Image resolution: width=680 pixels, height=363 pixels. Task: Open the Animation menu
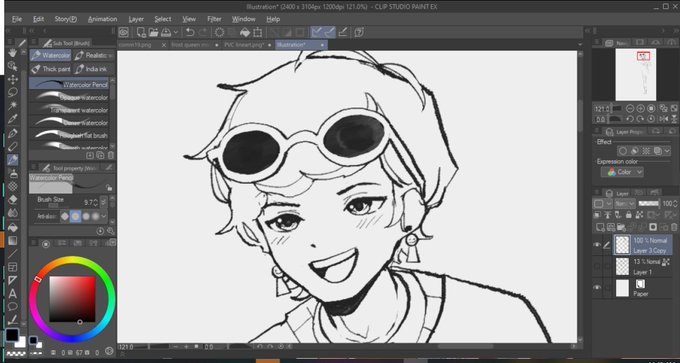(x=102, y=19)
